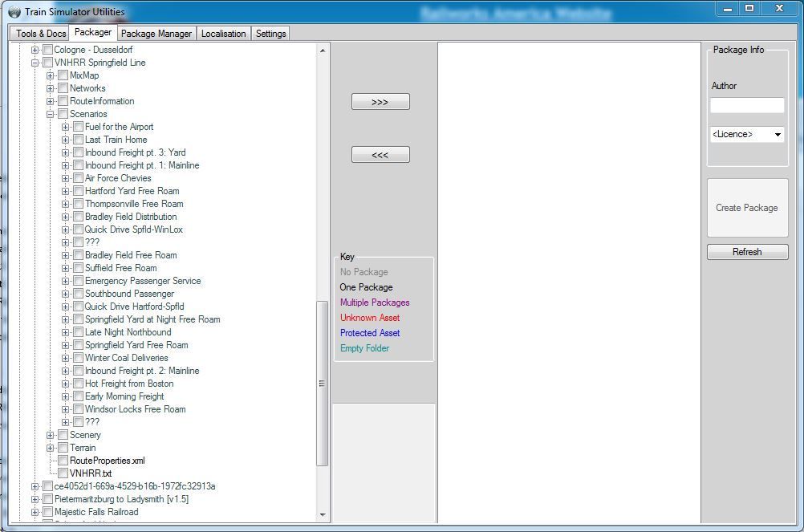This screenshot has height=532, width=804.
Task: Expand the Scenery folder
Action: pos(51,435)
